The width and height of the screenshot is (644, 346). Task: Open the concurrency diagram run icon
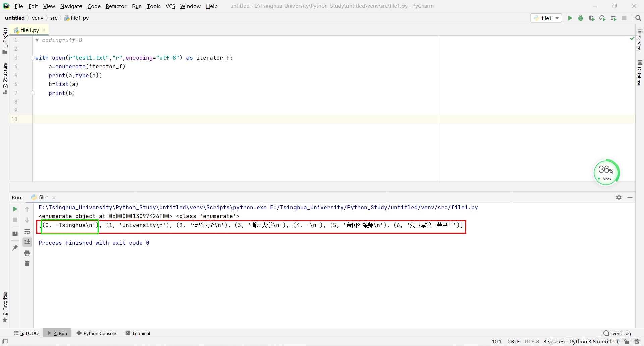613,18
